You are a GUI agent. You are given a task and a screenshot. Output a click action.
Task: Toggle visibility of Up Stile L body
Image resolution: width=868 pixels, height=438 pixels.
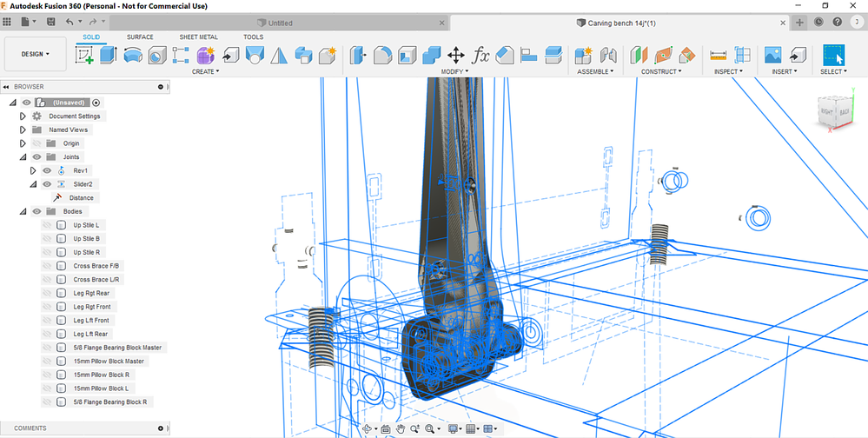47,225
